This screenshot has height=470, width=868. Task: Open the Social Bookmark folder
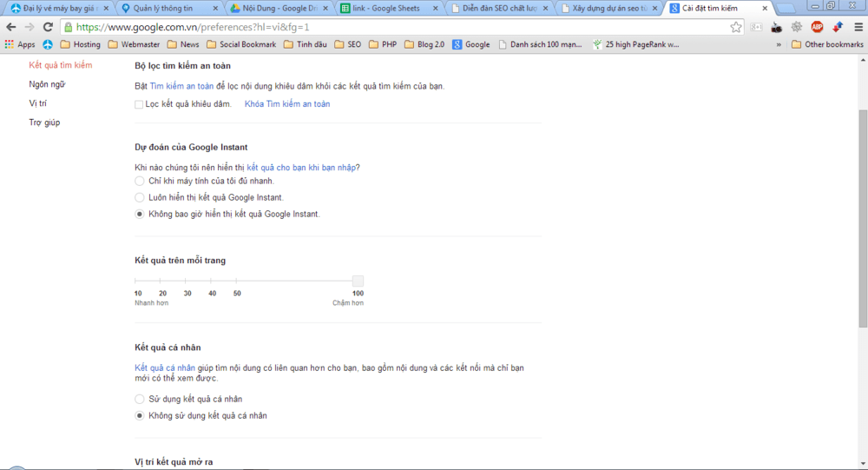click(x=241, y=44)
